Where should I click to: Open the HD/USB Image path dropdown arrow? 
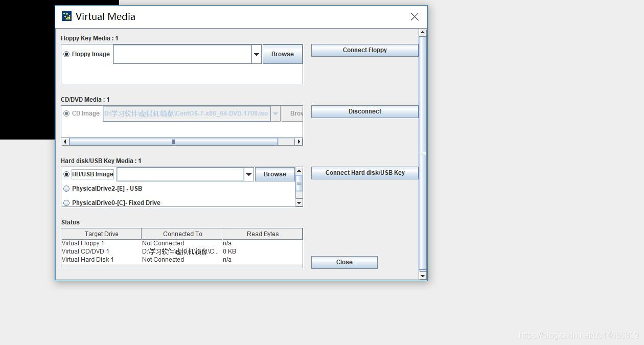tap(249, 174)
